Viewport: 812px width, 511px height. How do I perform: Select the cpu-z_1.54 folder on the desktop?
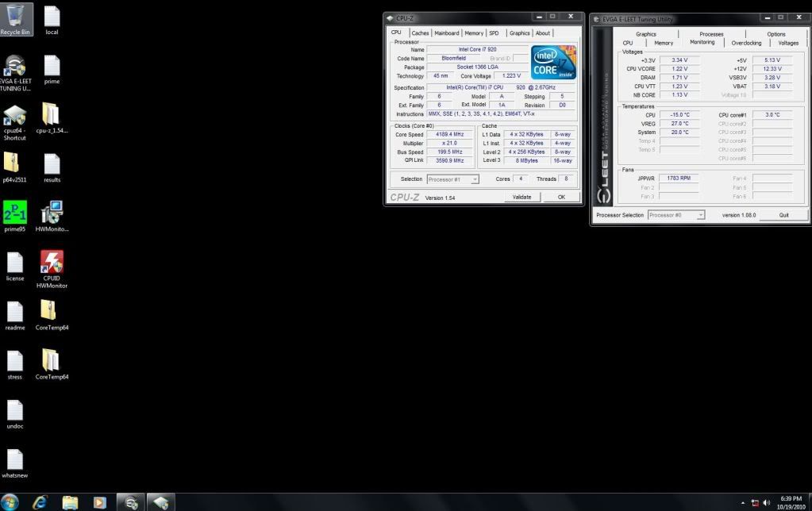[x=52, y=118]
